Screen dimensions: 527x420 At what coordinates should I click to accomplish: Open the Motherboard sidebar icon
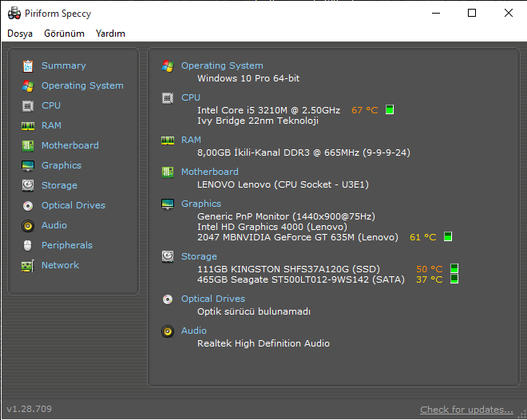tap(28, 145)
